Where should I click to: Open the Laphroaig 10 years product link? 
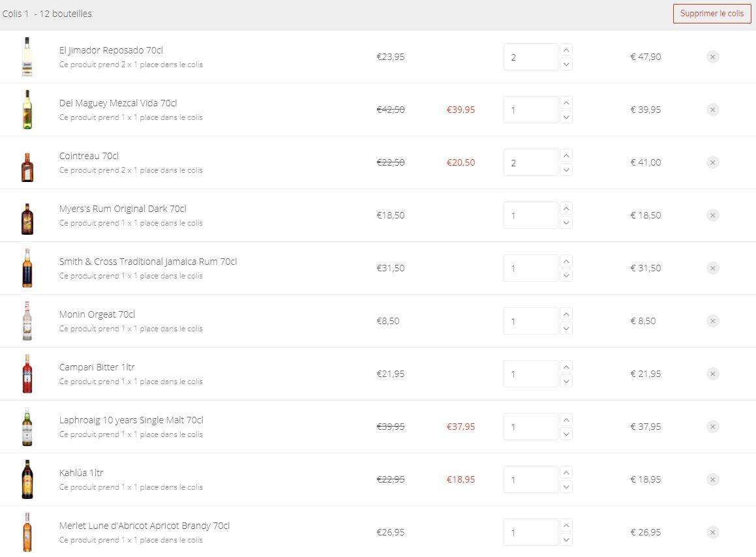click(131, 420)
